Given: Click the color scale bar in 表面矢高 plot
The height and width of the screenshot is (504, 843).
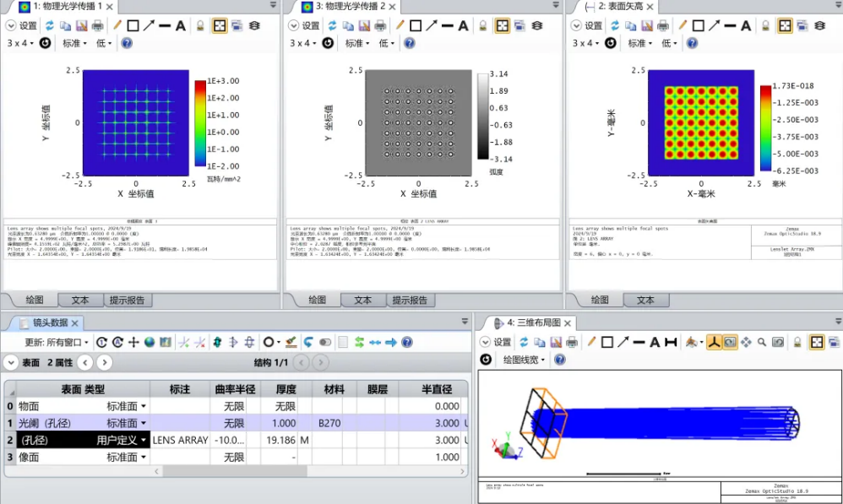Looking at the screenshot, I should [764, 127].
